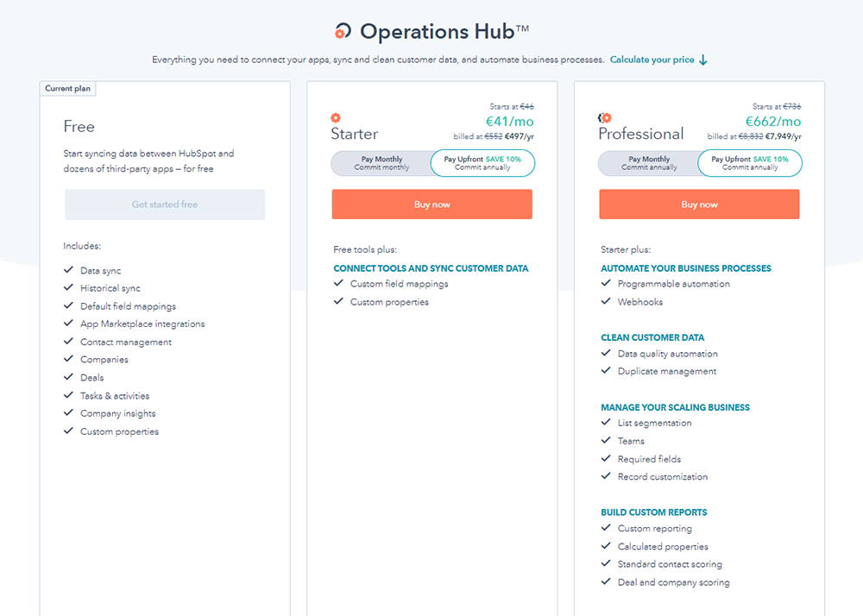Viewport: 863px width, 616px height.
Task: Click Buy now for the Starter plan
Action: coord(432,204)
